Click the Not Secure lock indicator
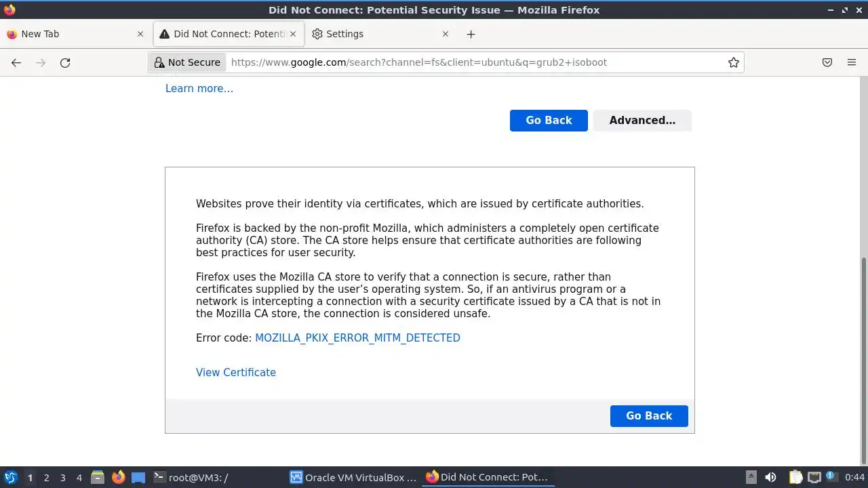Screen dimensions: 868x488 pos(188,62)
